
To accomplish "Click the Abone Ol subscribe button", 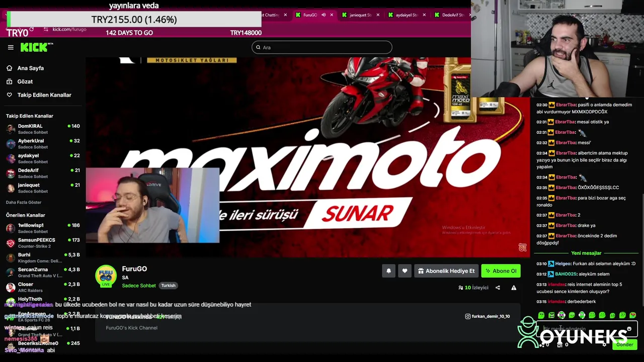I will tap(501, 271).
